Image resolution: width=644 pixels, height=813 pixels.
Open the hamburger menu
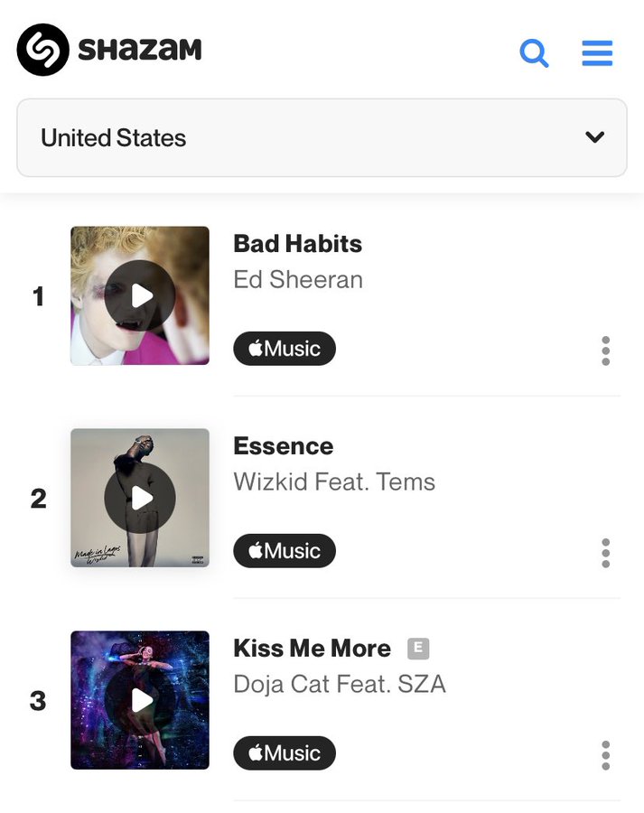[x=597, y=53]
